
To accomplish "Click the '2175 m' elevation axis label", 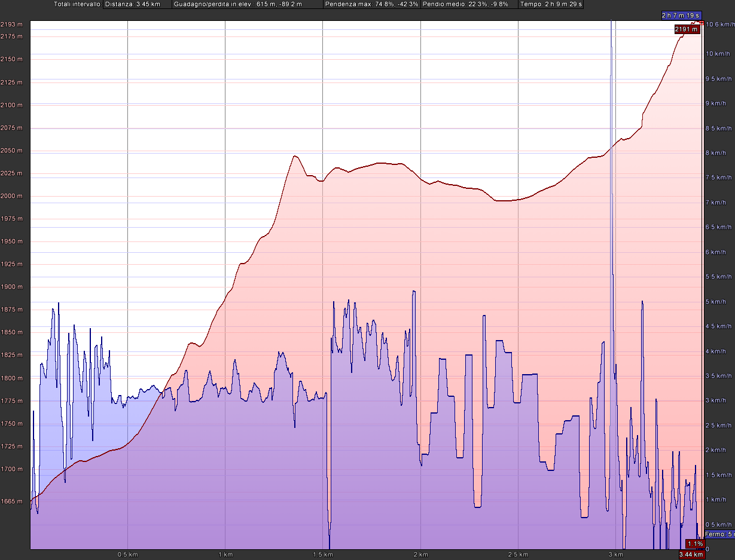I will coord(12,36).
